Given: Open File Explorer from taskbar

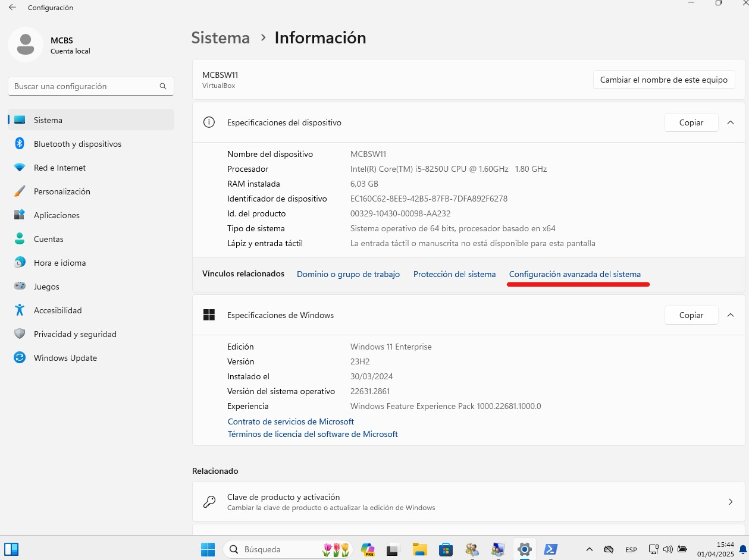Looking at the screenshot, I should pyautogui.click(x=420, y=549).
